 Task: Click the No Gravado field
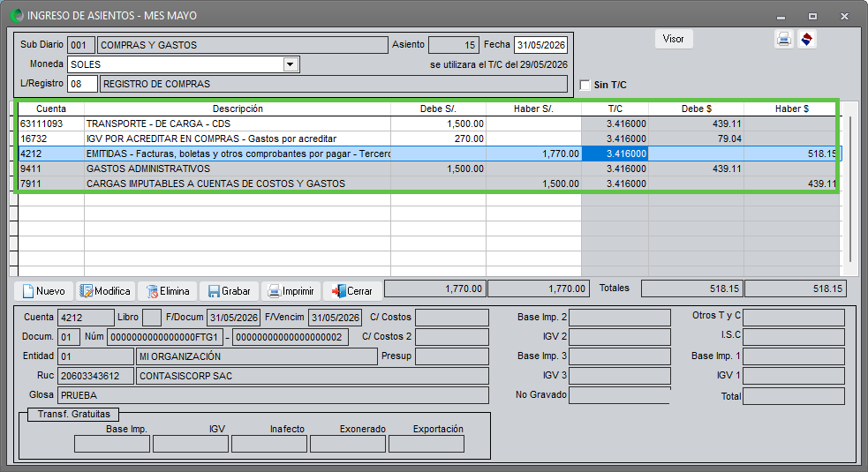pos(620,395)
